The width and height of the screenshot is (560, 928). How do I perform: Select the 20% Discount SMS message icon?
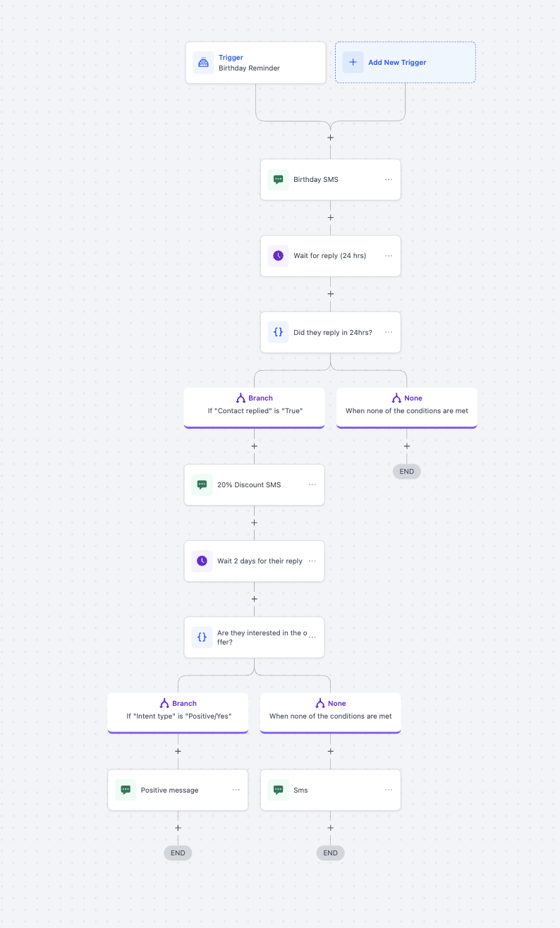point(202,485)
